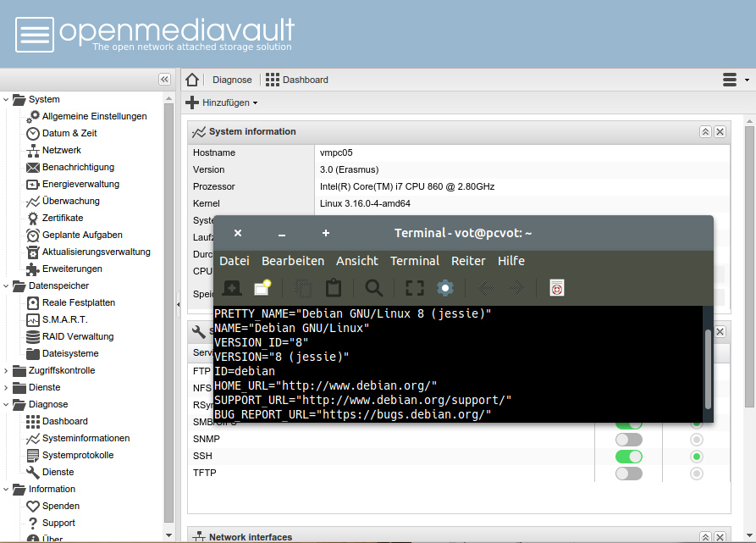Click the Reale Festplatten disk icon

click(33, 303)
